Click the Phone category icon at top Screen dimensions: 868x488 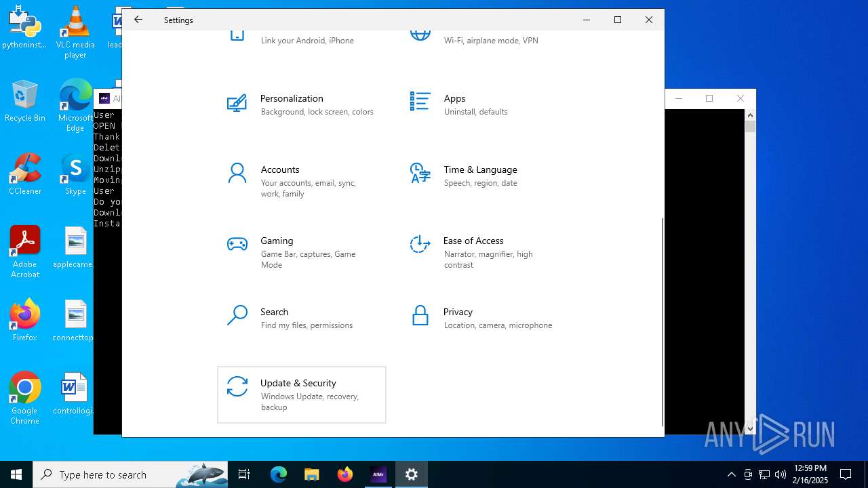coord(237,35)
